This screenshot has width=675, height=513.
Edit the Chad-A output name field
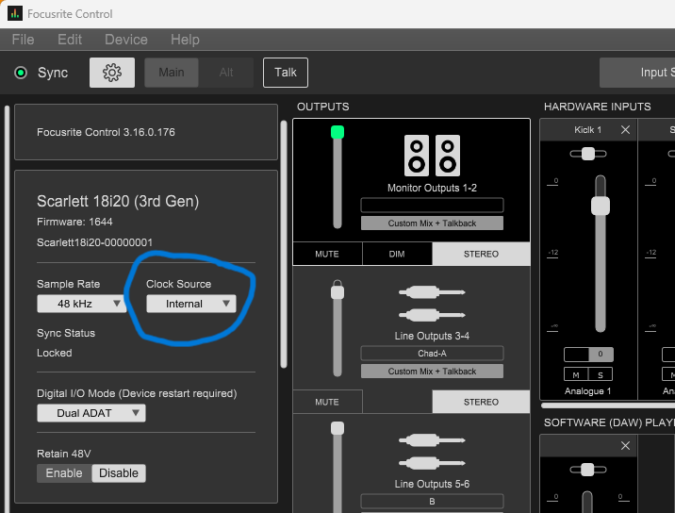point(432,353)
